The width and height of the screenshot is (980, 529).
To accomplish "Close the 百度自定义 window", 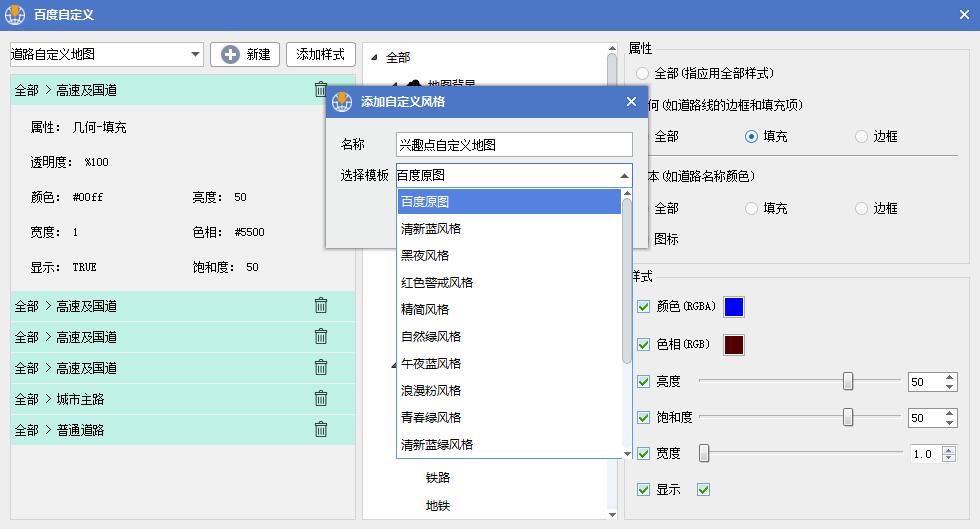I will (x=964, y=14).
